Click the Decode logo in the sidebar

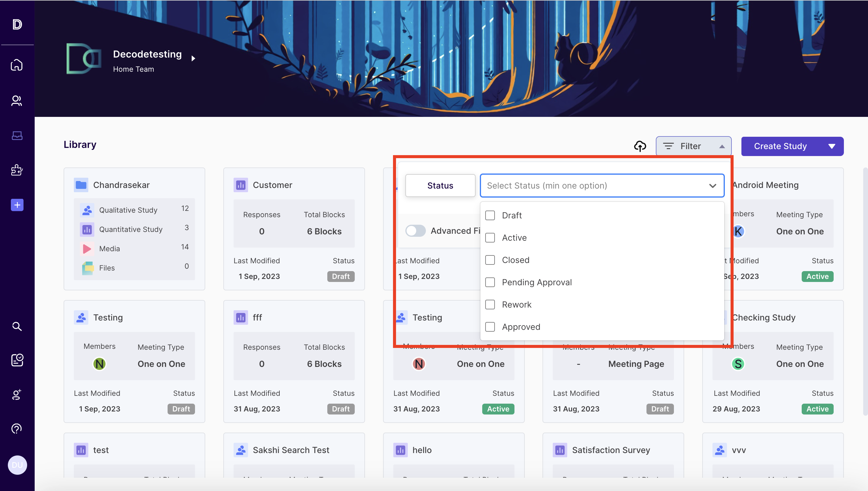point(17,24)
